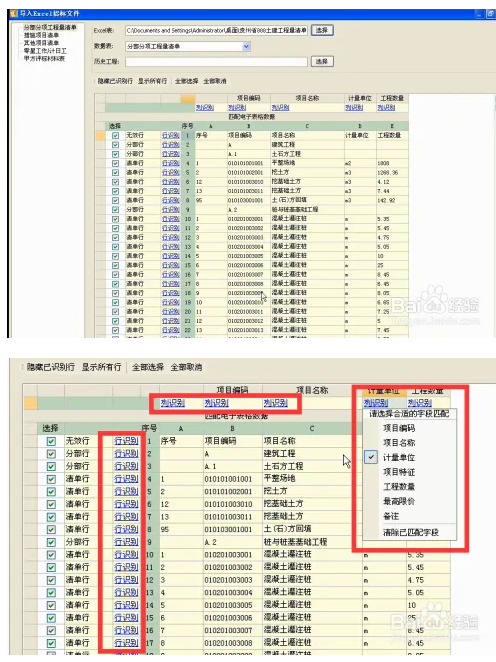Image resolution: width=496 pixels, height=662 pixels.
Task: Choose 备注 in the field-matching popup menu
Action: (409, 516)
